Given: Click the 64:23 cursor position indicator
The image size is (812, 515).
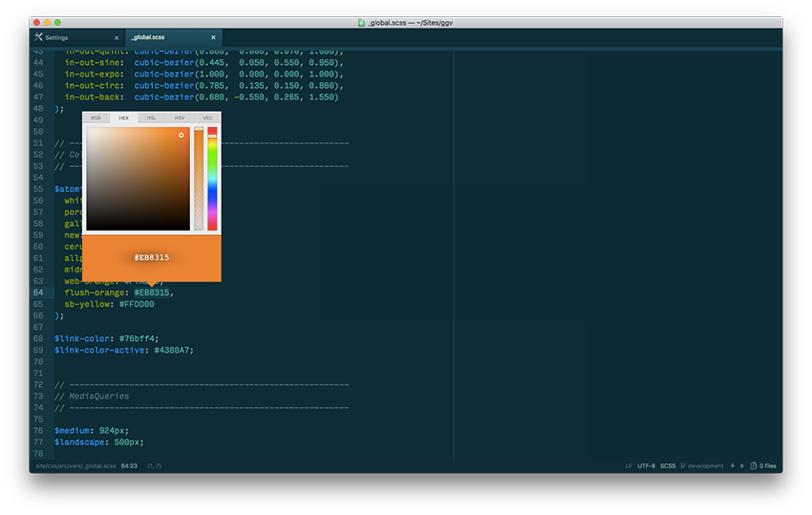Looking at the screenshot, I should pos(129,466).
